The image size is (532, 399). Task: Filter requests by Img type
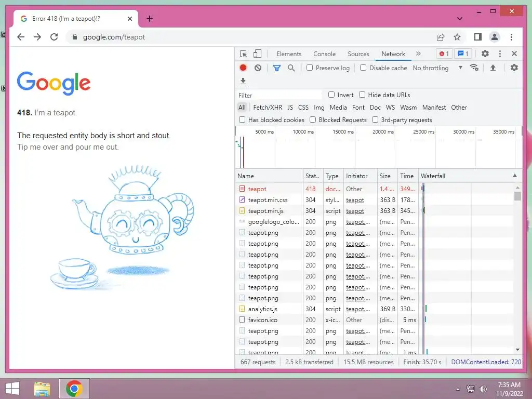click(x=319, y=107)
